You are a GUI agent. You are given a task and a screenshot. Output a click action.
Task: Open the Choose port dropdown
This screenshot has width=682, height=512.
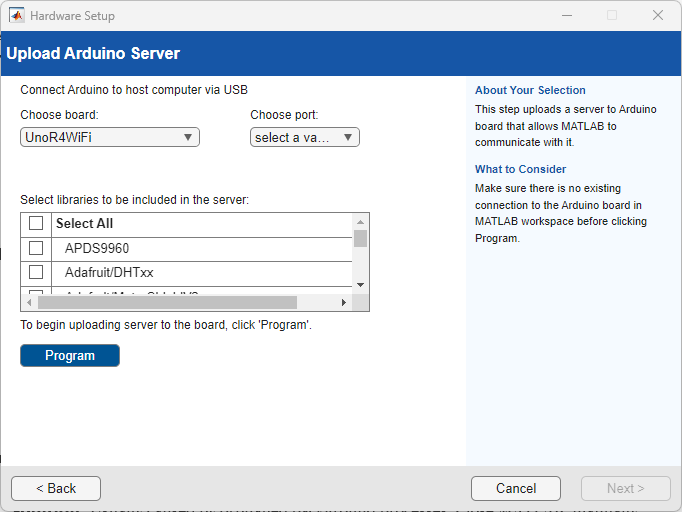304,137
